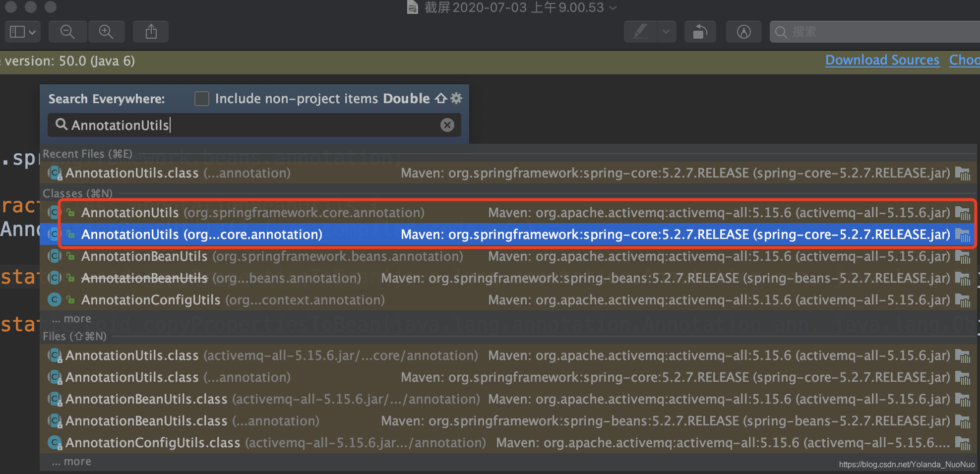
Task: Click the zoom out magnifier button
Action: [x=67, y=32]
